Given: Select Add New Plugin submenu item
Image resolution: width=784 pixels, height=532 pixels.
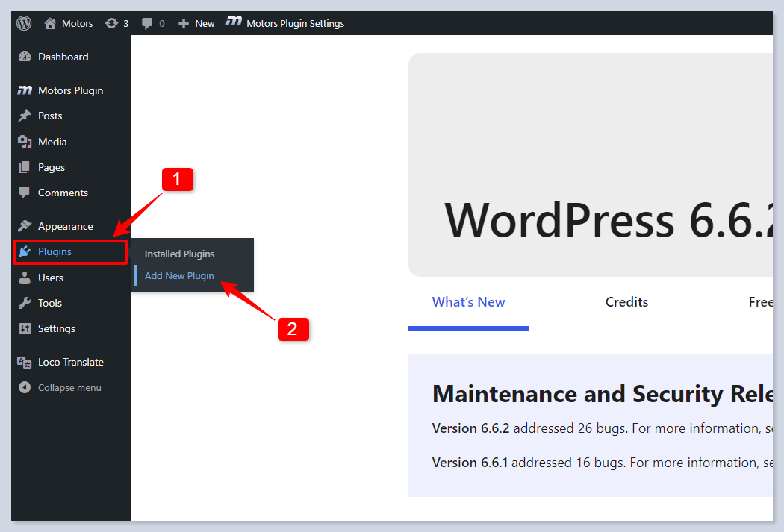Looking at the screenshot, I should [179, 276].
